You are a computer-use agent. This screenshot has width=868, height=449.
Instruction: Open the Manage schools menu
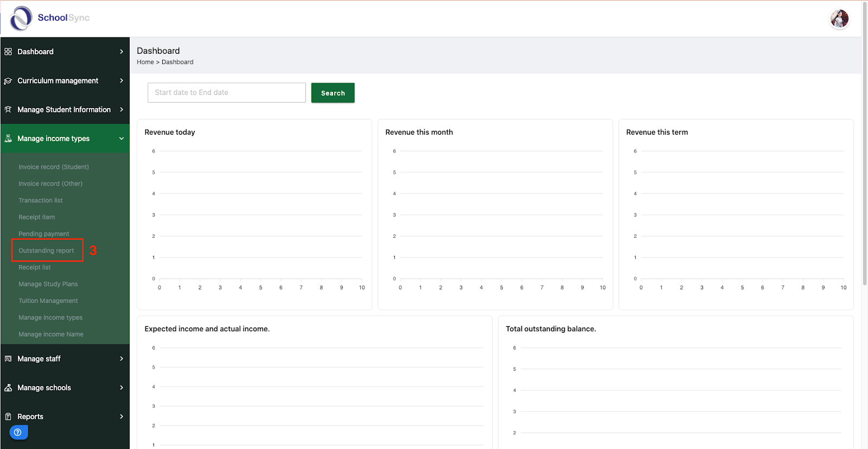(x=65, y=388)
